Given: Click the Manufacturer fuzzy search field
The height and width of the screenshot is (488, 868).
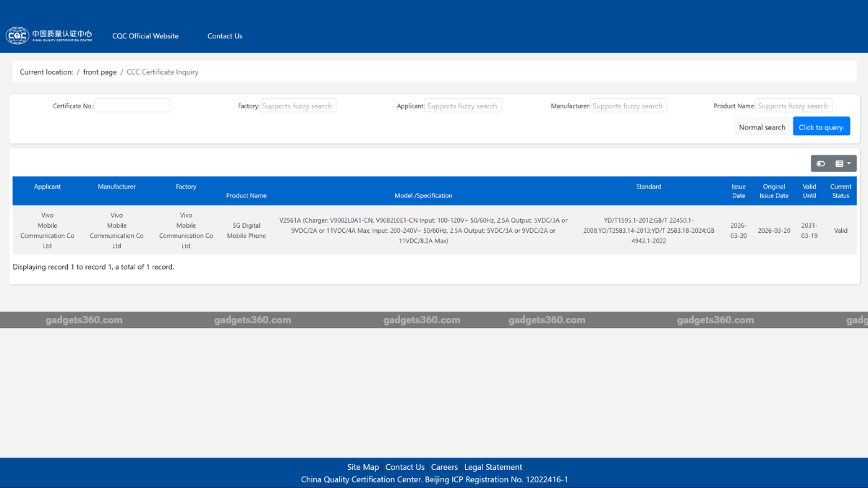Looking at the screenshot, I should coord(629,106).
